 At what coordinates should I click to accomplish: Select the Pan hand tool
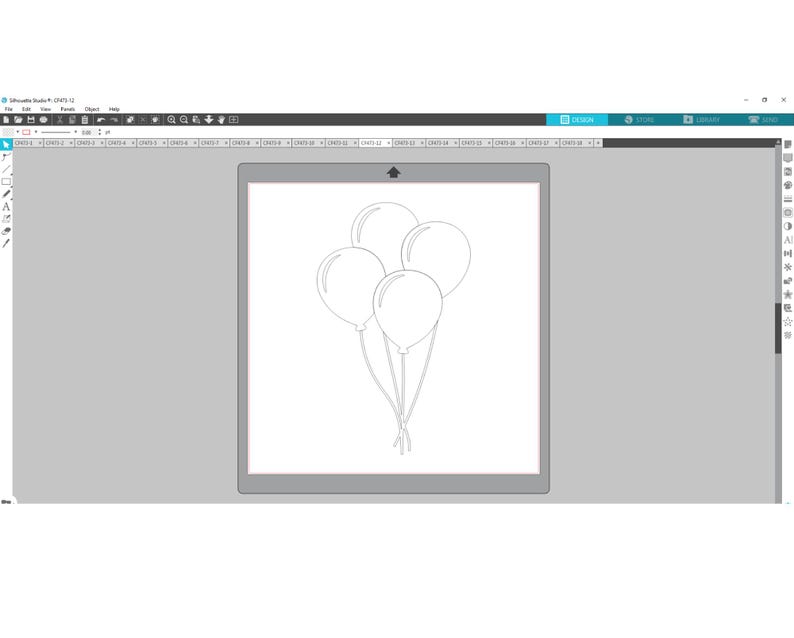(x=221, y=120)
